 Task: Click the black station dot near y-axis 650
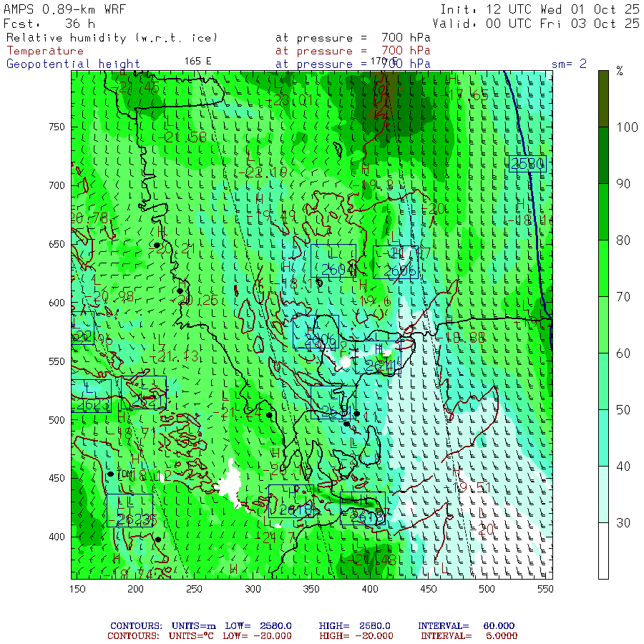tap(157, 245)
